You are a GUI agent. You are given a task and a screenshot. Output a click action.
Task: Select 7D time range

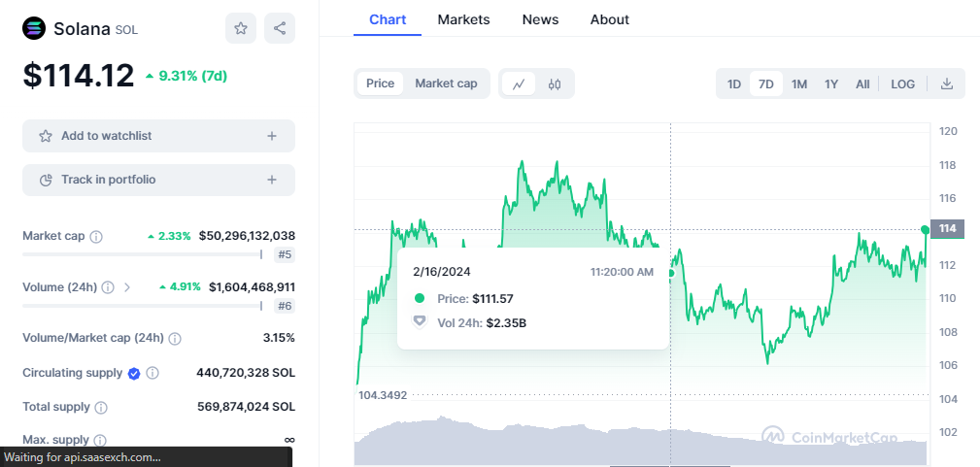[766, 83]
